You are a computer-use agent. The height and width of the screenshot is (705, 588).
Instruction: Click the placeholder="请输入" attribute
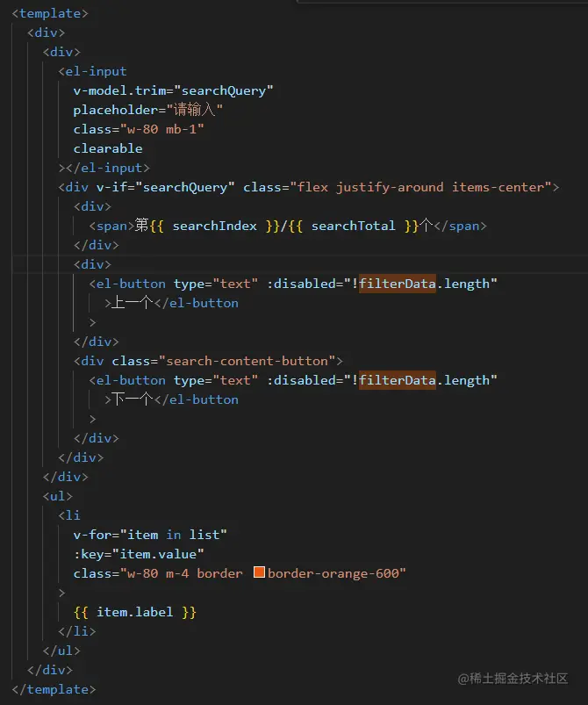(148, 110)
